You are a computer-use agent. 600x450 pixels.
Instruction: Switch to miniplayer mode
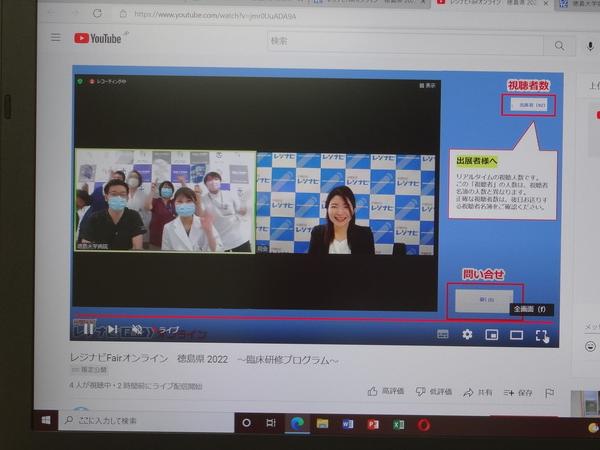pyautogui.click(x=492, y=335)
